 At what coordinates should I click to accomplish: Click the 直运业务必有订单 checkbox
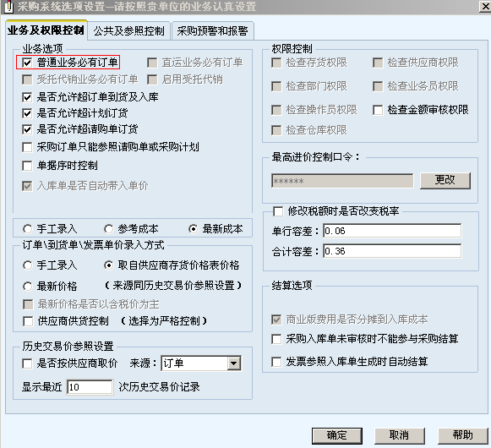pos(152,63)
